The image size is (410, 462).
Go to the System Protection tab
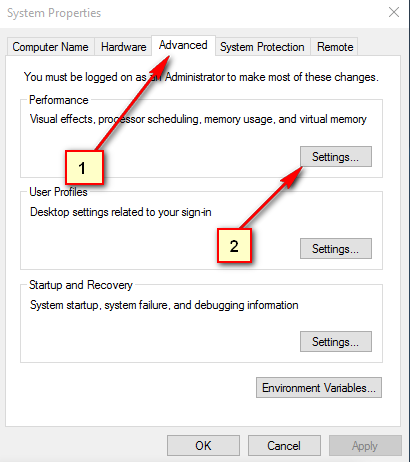click(263, 47)
